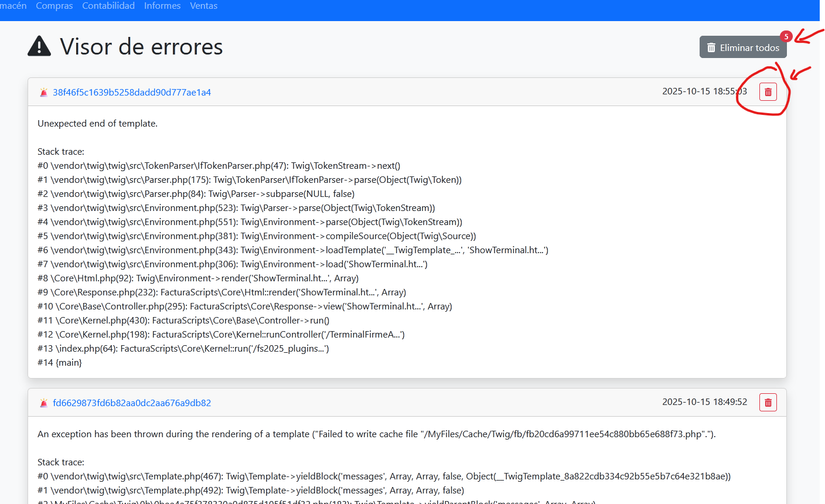
Task: Click the red badge showing 5 errors
Action: pyautogui.click(x=786, y=36)
